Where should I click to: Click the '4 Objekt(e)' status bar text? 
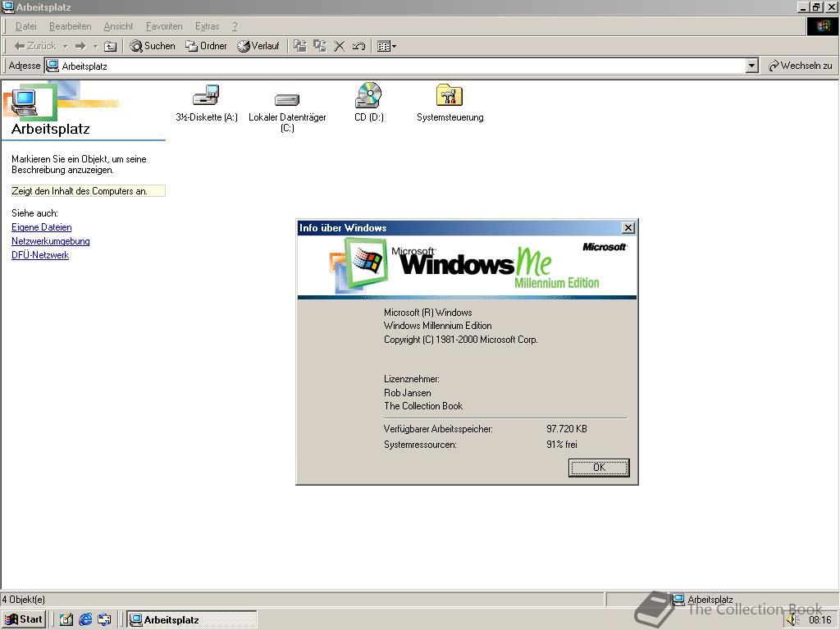pos(24,600)
